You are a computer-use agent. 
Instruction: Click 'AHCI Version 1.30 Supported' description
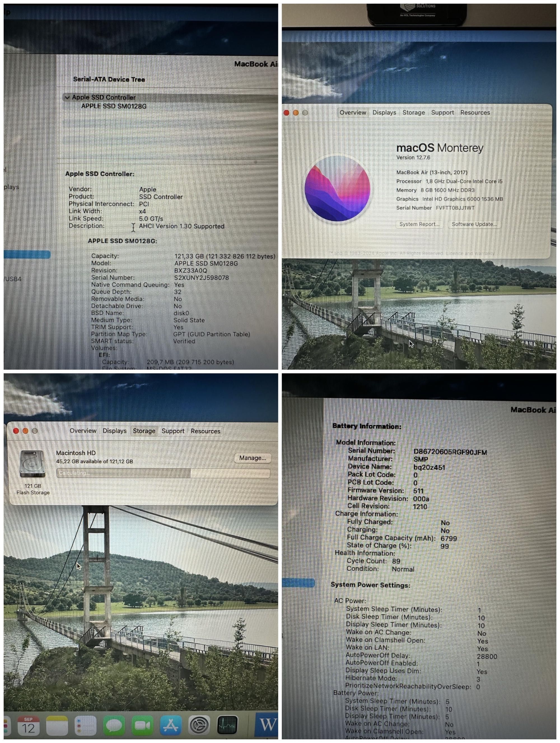(x=182, y=226)
